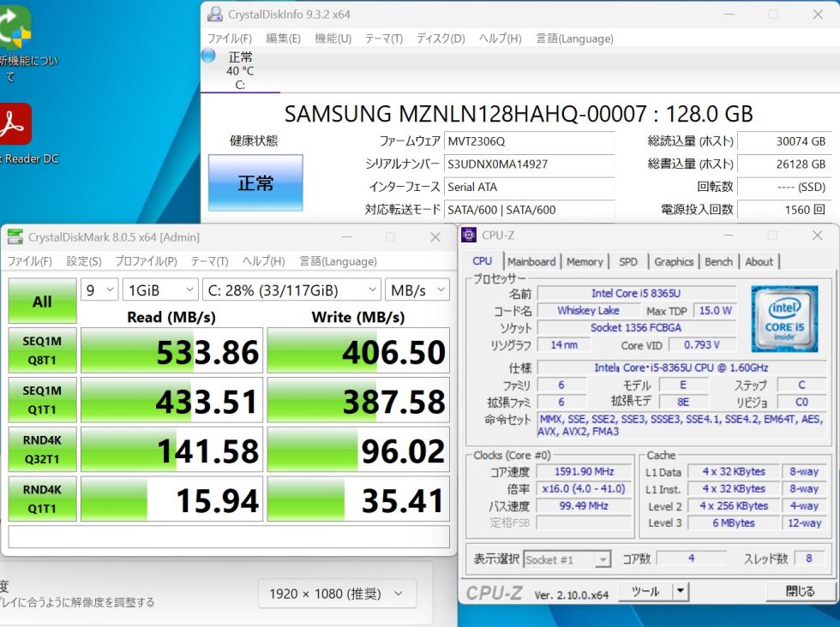840x627 pixels.
Task: Open the test count dropdown showing 9
Action: coord(99,290)
